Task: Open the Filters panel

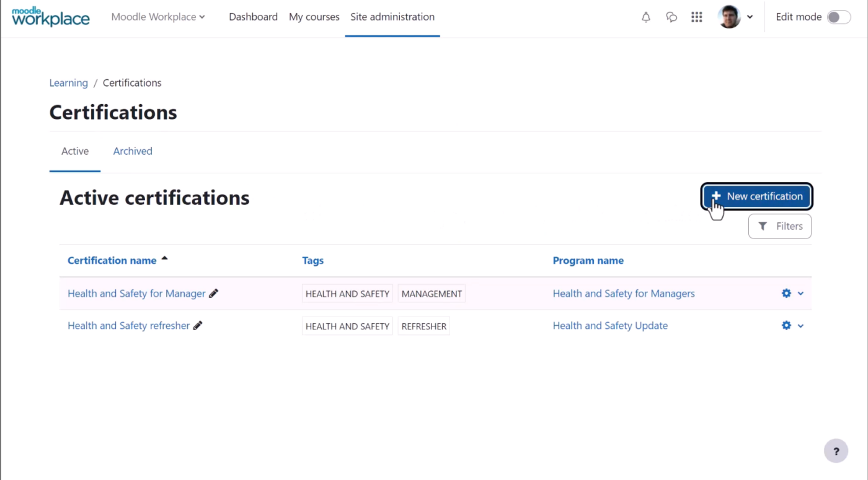Action: [x=779, y=225]
